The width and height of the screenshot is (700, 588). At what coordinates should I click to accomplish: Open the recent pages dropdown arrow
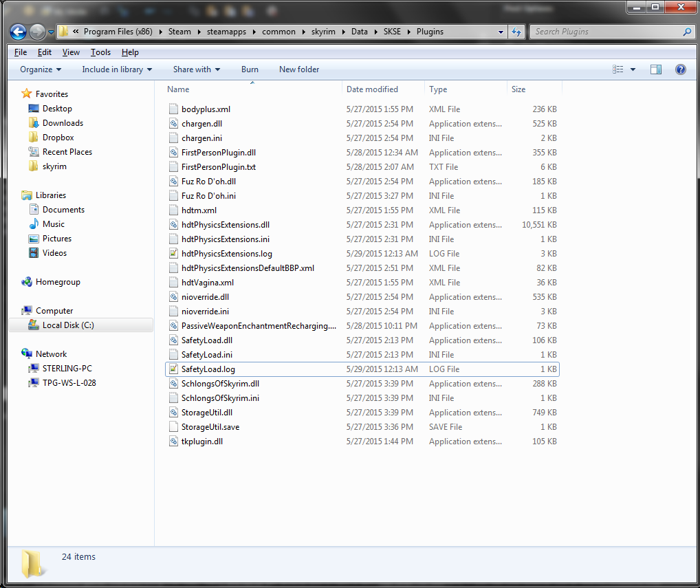tap(51, 32)
